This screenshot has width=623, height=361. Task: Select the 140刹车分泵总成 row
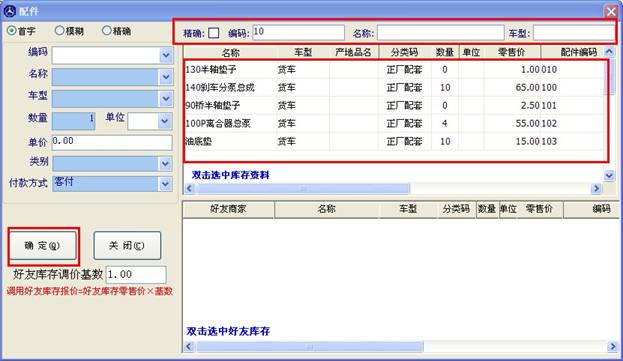point(394,87)
